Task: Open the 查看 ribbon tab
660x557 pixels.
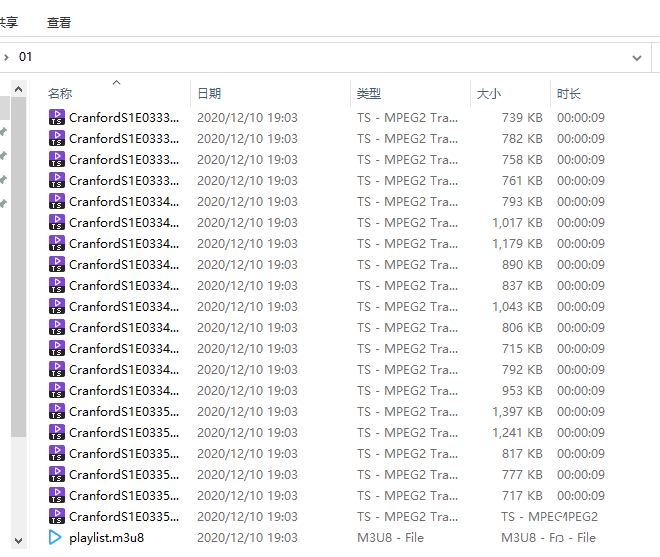Action: click(x=59, y=23)
